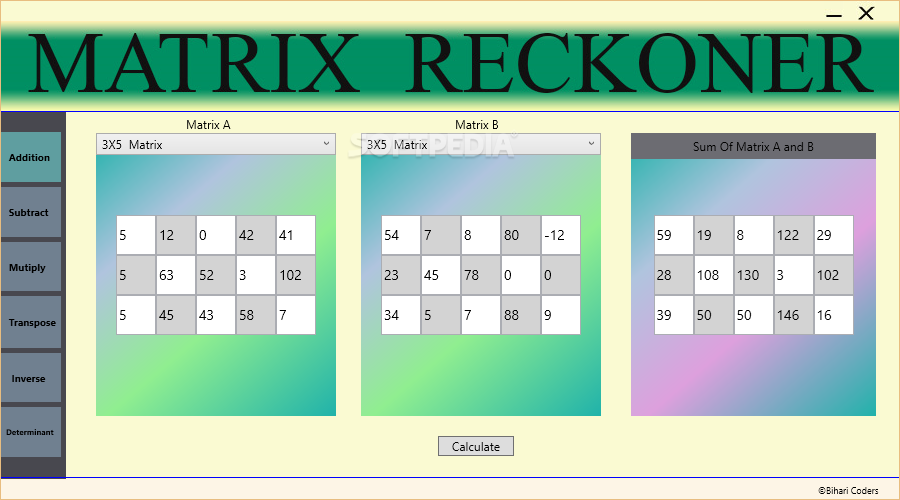
Task: Edit Matrix B cell containing 54
Action: pos(401,235)
